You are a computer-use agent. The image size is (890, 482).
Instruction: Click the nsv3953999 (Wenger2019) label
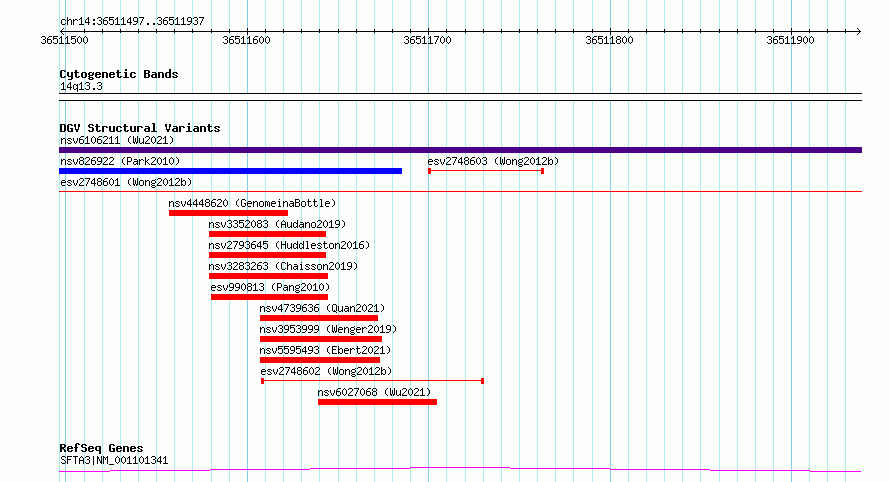pyautogui.click(x=328, y=329)
